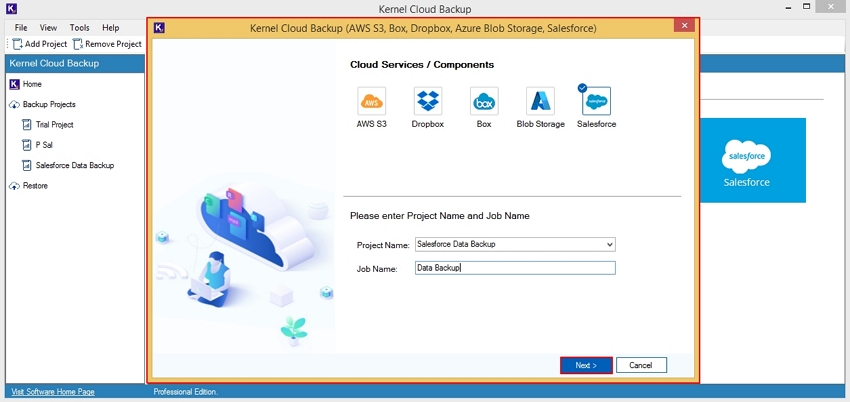Click the Remove Project toolbar button

tap(107, 44)
